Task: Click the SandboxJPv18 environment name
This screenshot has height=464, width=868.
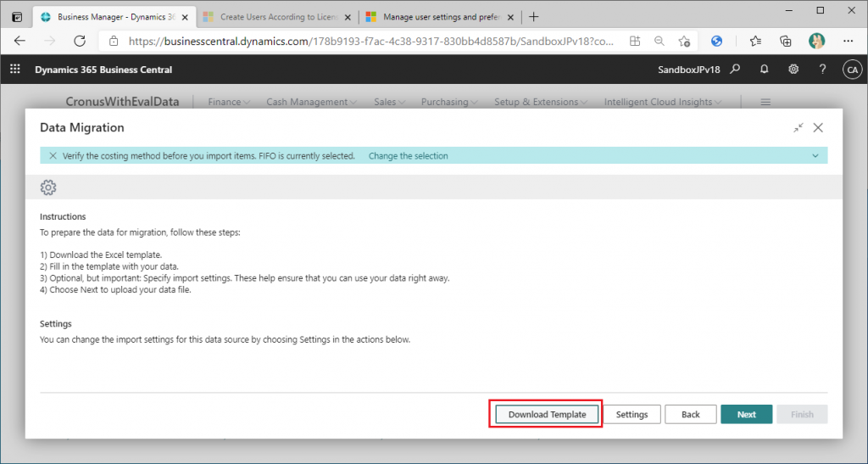Action: tap(688, 70)
